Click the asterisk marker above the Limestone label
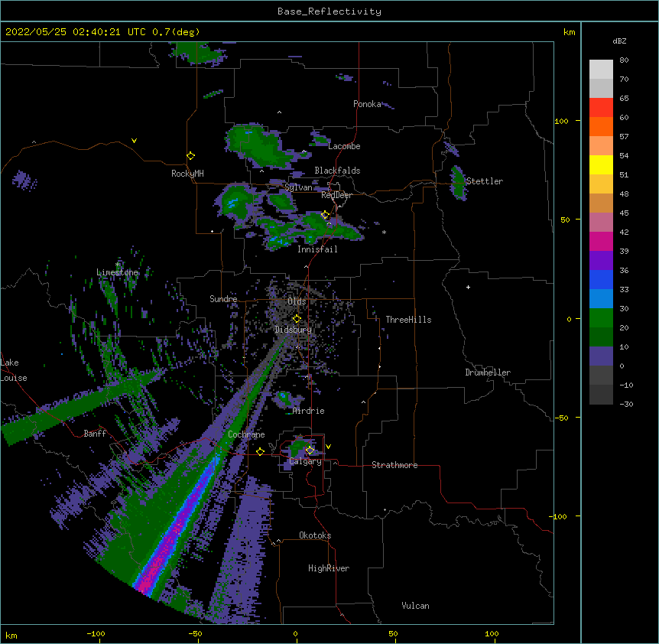659x644 pixels. pyautogui.click(x=118, y=265)
